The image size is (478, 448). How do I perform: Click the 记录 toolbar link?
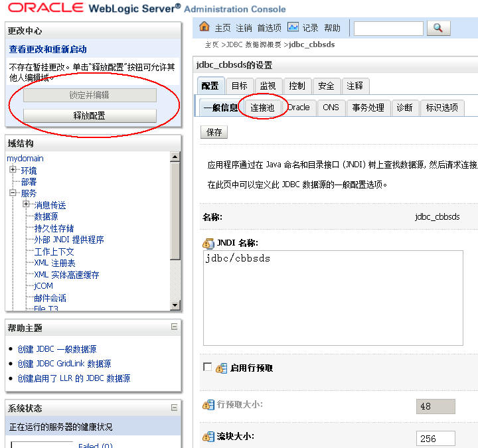tap(310, 29)
